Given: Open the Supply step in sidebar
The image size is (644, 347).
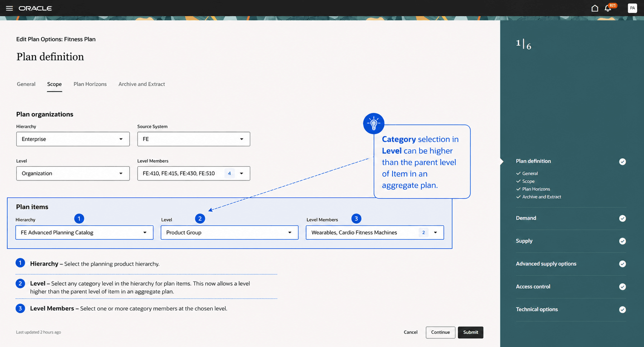Looking at the screenshot, I should click(x=524, y=241).
